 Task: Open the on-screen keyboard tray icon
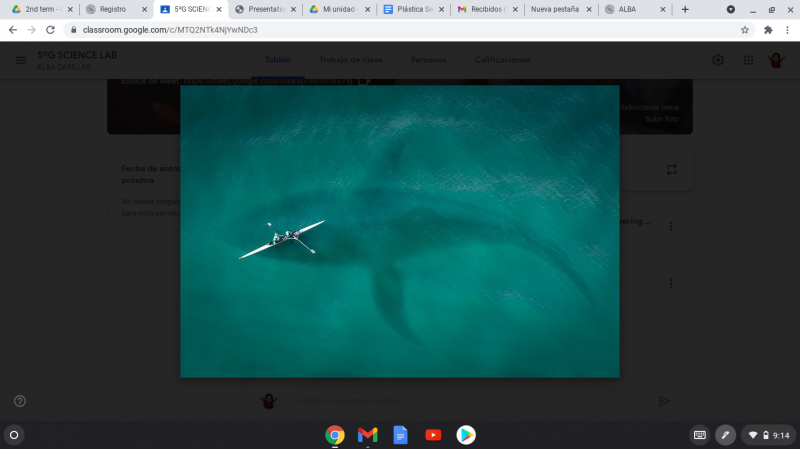(699, 435)
